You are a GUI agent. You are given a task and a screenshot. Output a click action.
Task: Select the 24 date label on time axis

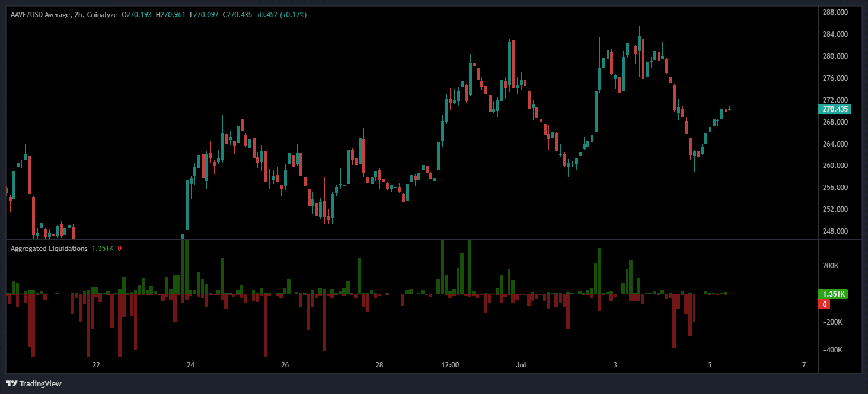pos(191,364)
